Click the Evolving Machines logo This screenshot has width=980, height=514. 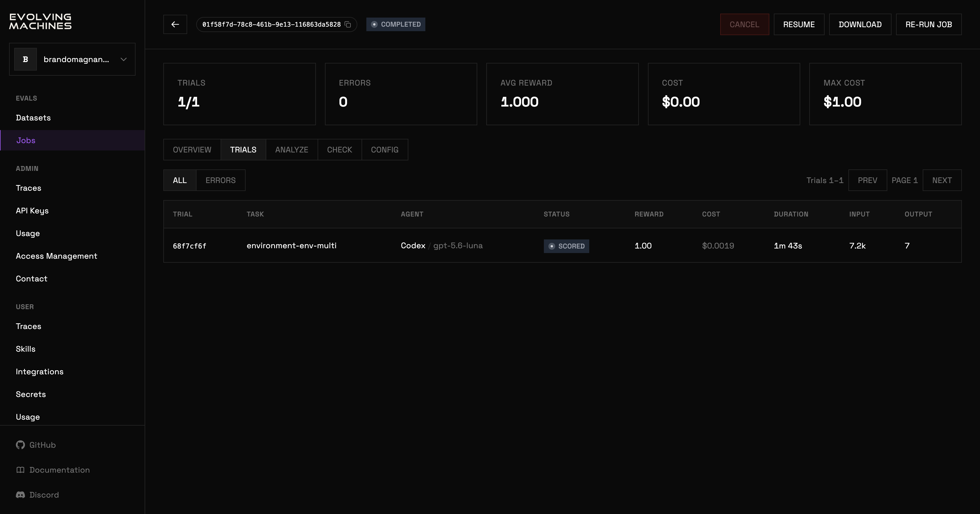(40, 21)
